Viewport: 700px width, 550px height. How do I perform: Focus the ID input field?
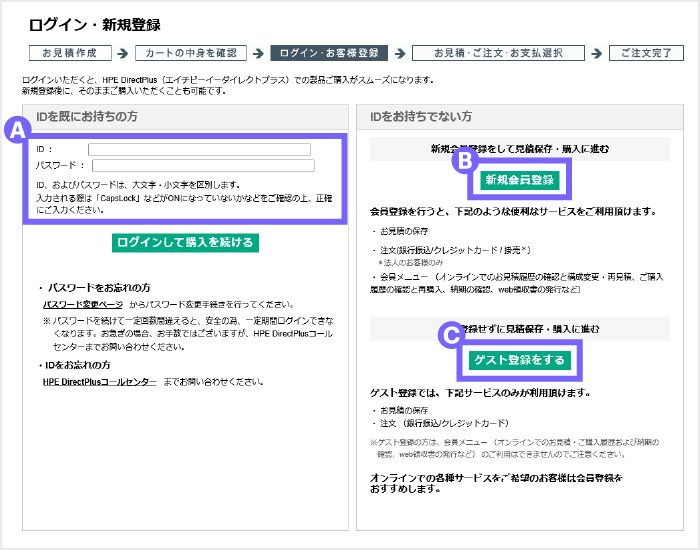click(x=198, y=150)
